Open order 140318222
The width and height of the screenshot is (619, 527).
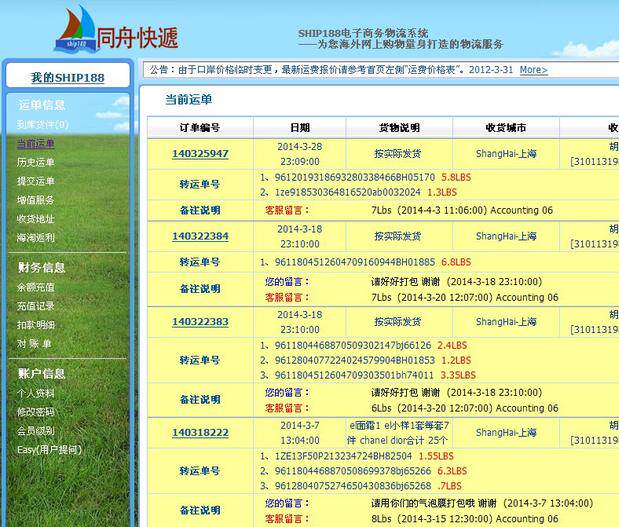200,433
